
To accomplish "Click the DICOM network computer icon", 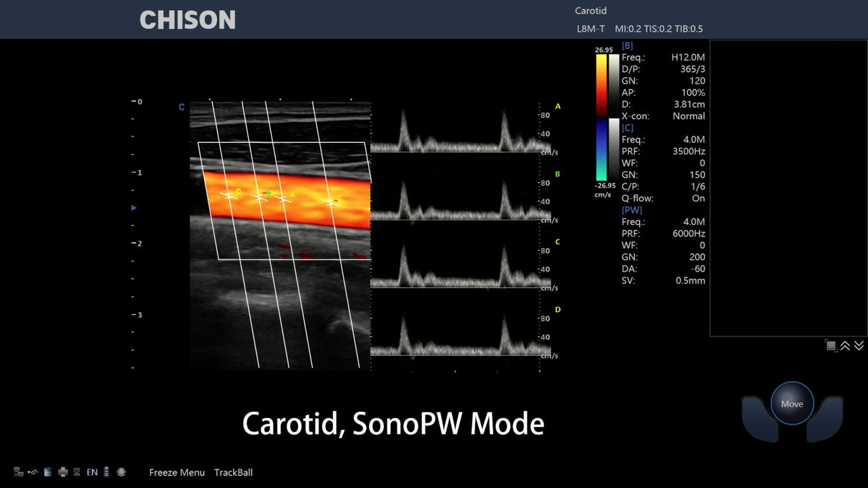I will coord(77,472).
